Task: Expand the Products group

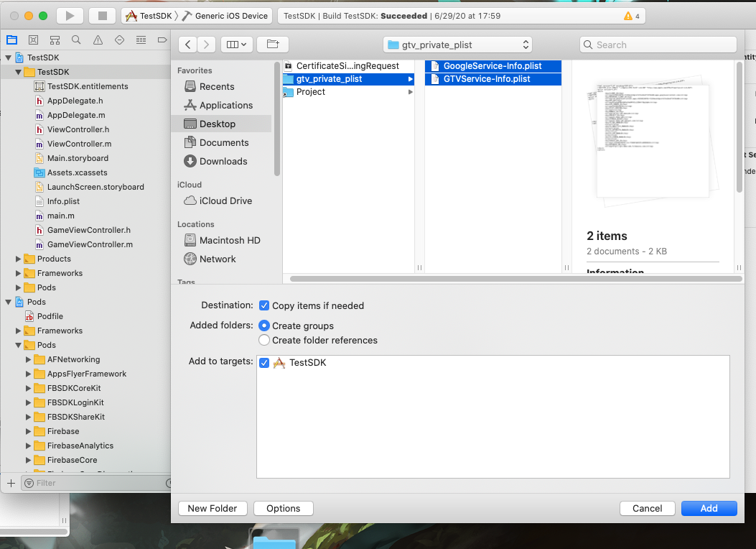Action: click(18, 259)
